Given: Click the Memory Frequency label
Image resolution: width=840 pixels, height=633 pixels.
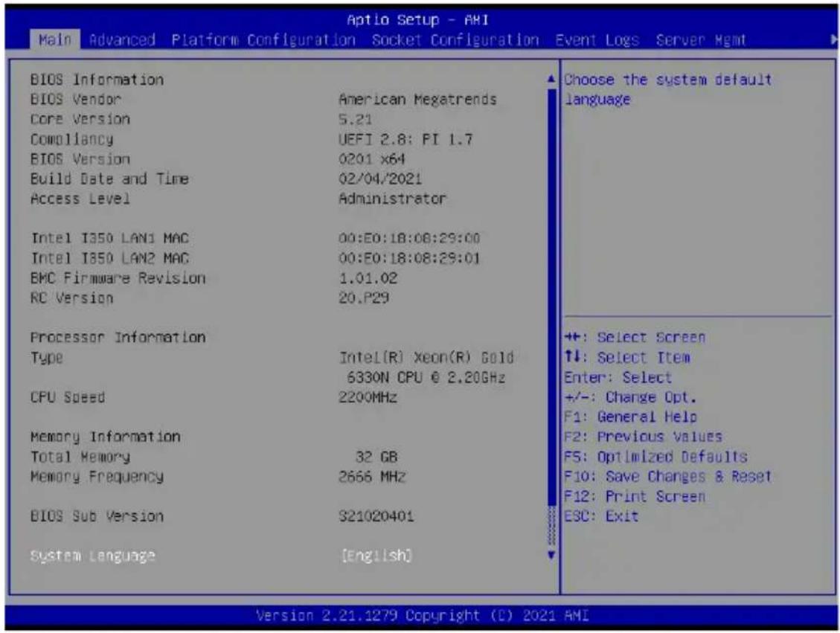Looking at the screenshot, I should pyautogui.click(x=97, y=477).
